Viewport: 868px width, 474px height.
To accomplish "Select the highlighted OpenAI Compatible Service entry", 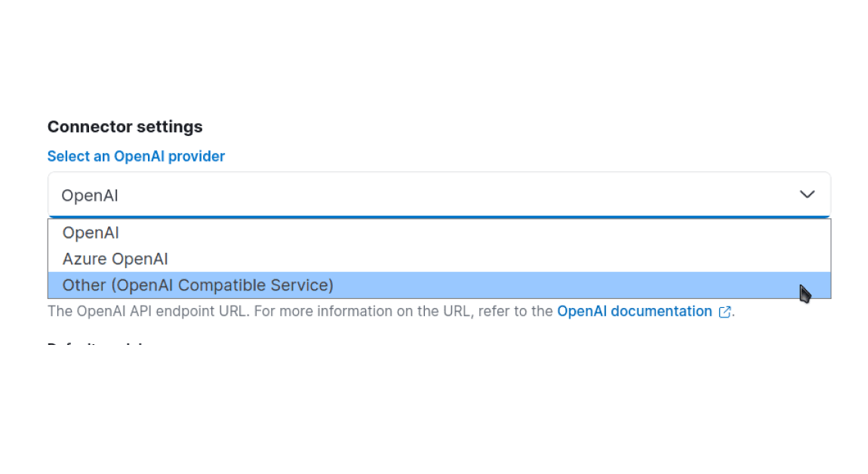I will point(199,285).
